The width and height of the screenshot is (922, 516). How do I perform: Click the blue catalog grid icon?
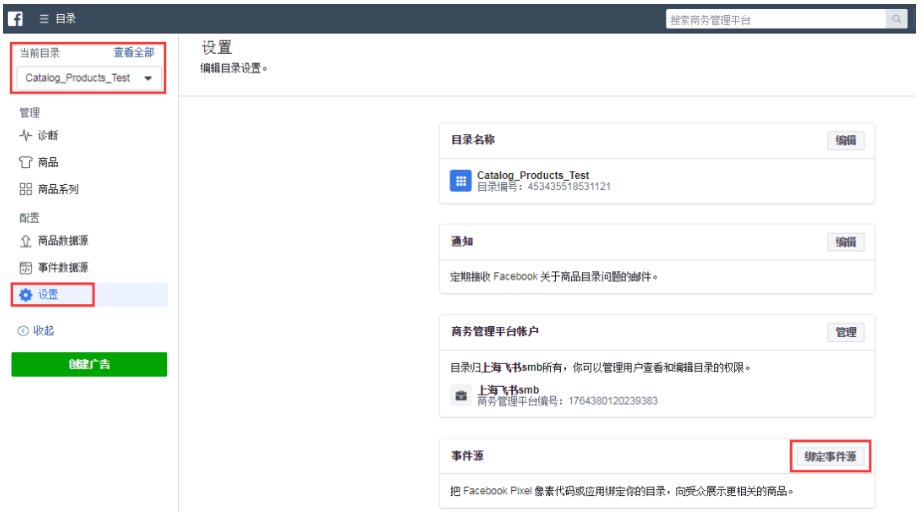pos(460,181)
